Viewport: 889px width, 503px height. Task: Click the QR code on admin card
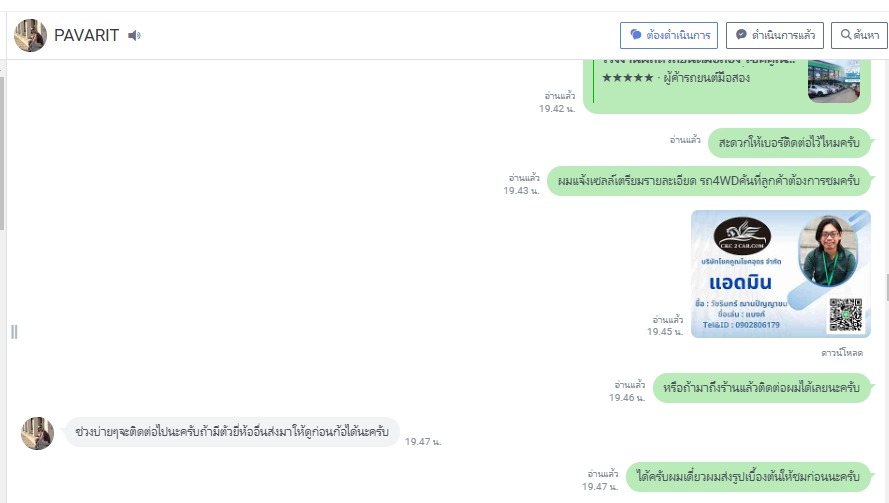point(845,315)
